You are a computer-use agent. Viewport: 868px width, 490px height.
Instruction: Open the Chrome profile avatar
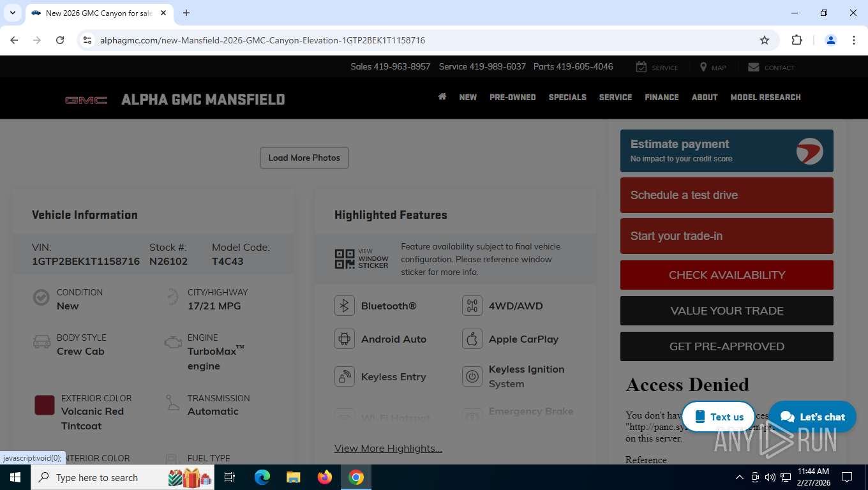(x=831, y=40)
